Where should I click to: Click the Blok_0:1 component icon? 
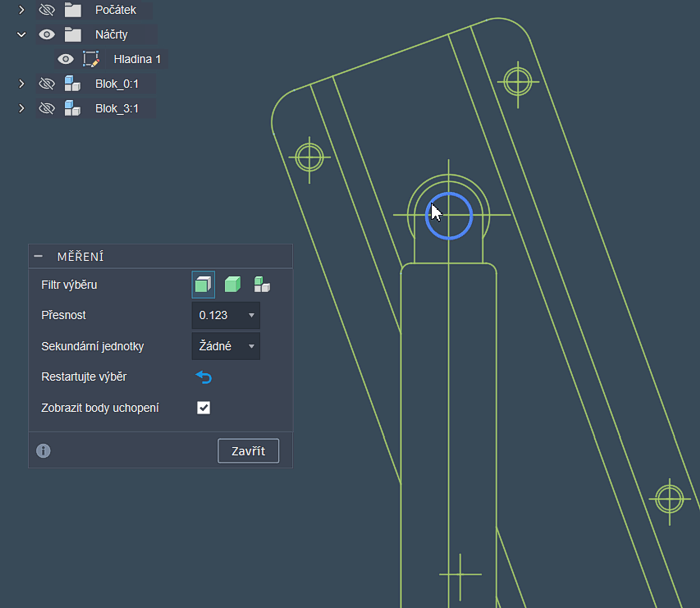click(x=72, y=83)
